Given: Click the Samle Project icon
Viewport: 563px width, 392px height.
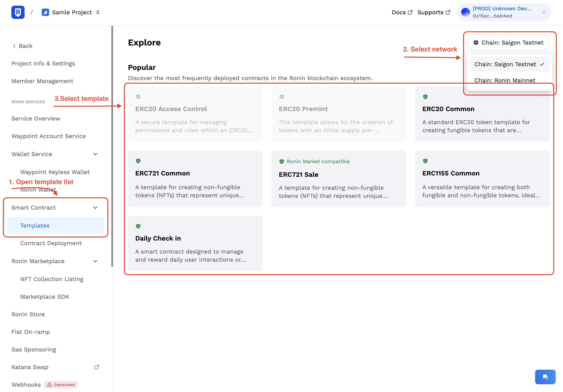Looking at the screenshot, I should coord(45,12).
